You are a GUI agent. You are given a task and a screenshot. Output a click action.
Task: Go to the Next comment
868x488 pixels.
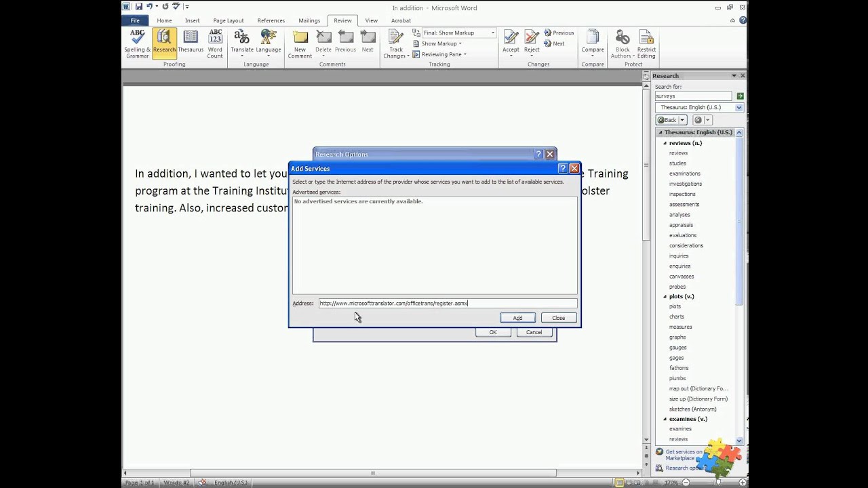[368, 42]
